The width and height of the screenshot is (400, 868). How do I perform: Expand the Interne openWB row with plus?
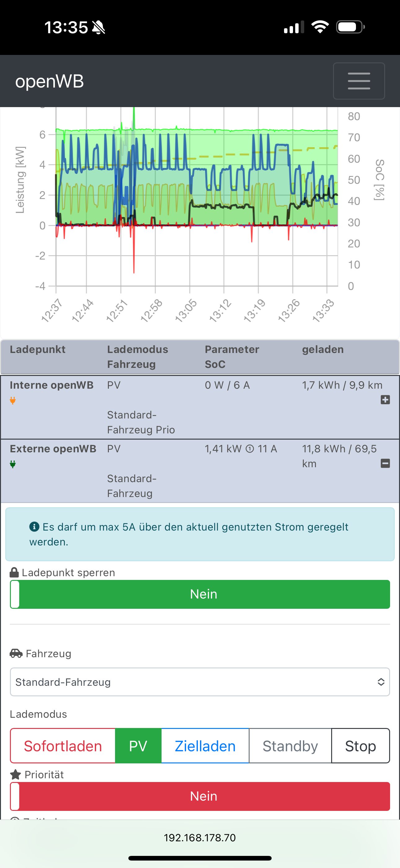pyautogui.click(x=385, y=400)
